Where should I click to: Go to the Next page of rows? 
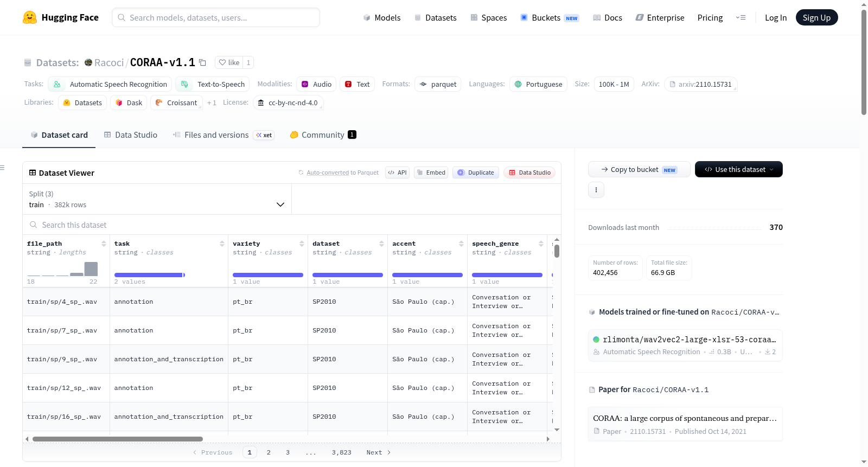379,452
